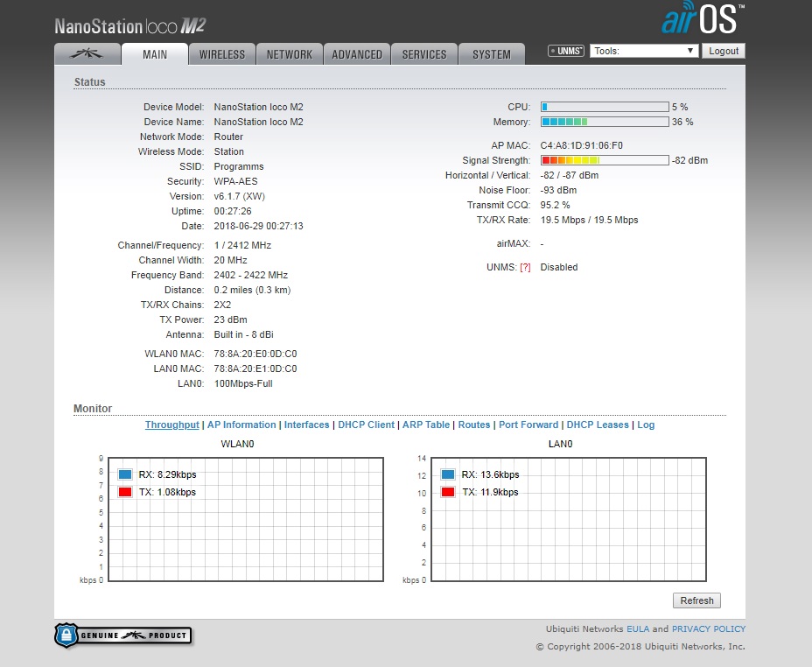Open the DHCP Client link
This screenshot has height=667, width=812.
pos(366,425)
